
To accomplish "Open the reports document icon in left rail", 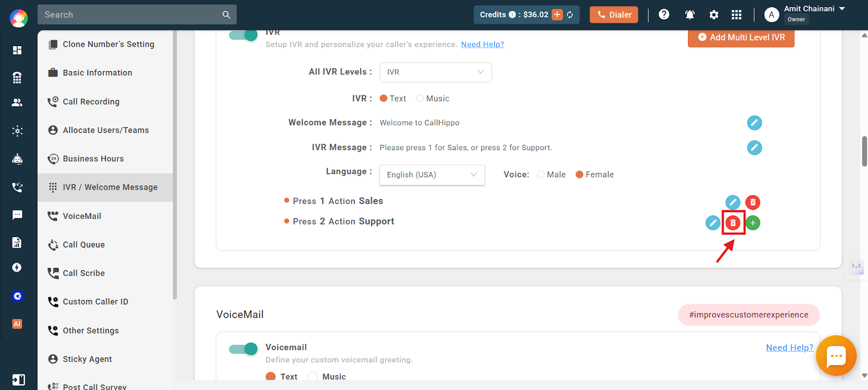I will click(x=17, y=242).
